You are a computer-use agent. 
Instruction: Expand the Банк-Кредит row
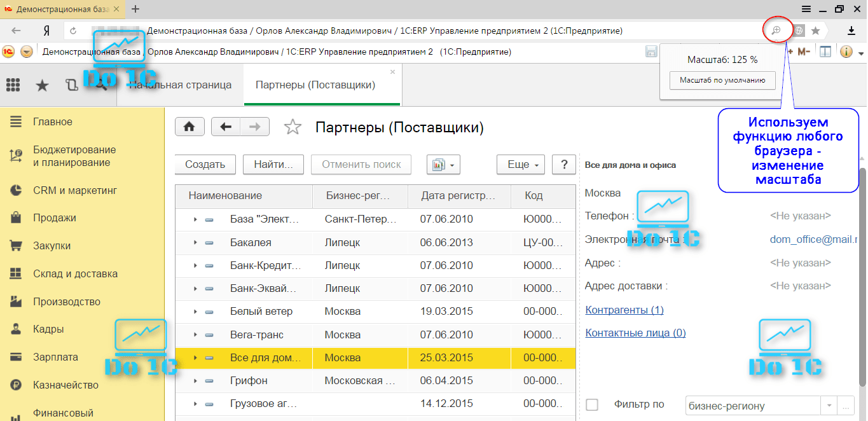coord(195,266)
